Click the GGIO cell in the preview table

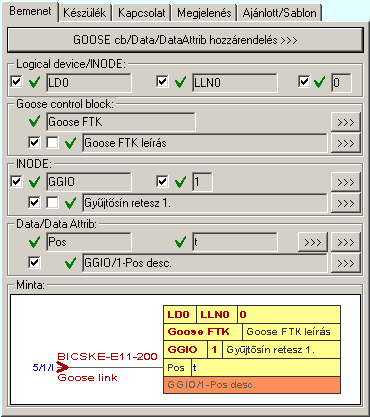pos(185,350)
